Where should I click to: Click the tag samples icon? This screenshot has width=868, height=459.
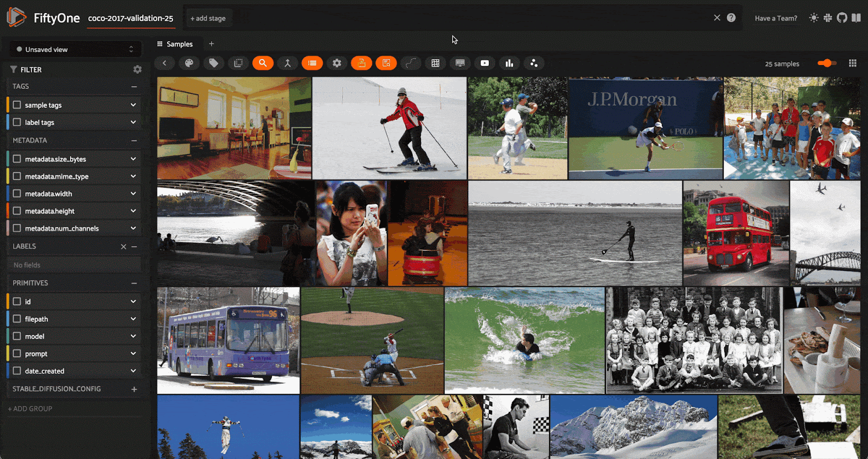(214, 63)
